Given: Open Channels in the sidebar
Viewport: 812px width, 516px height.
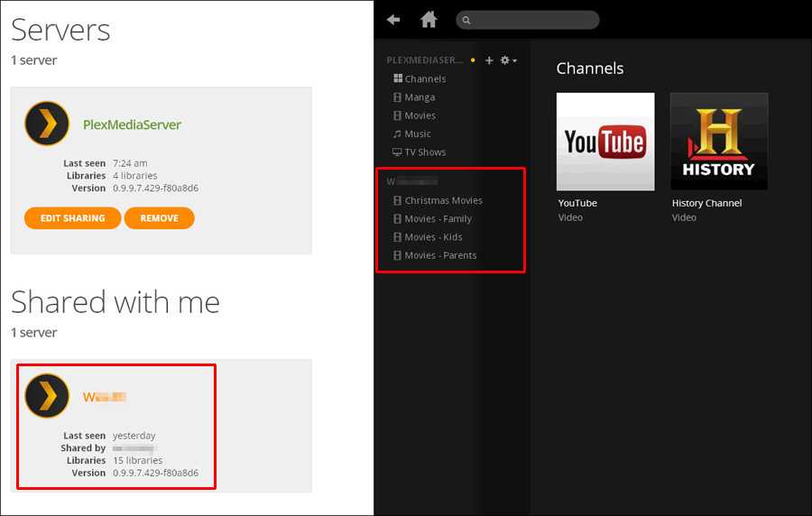Looking at the screenshot, I should [424, 79].
